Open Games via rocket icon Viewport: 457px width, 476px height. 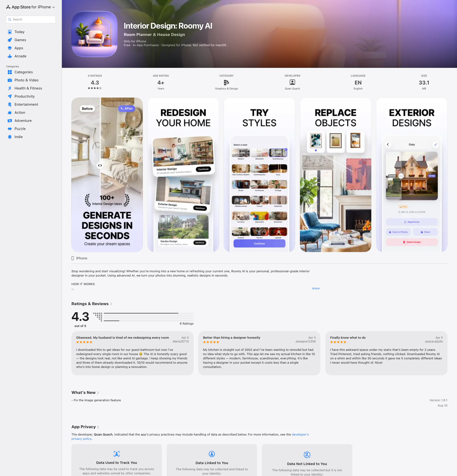[10, 40]
